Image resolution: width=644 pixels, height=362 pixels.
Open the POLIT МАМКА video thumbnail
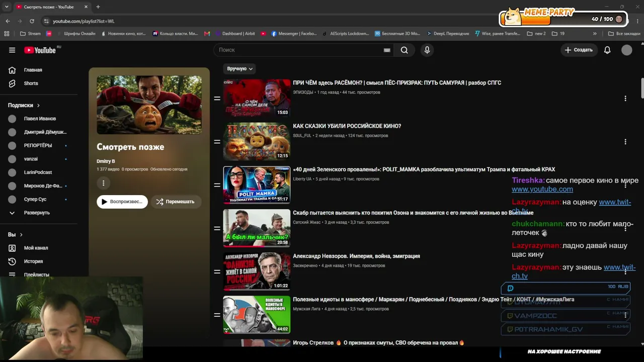[x=257, y=185]
